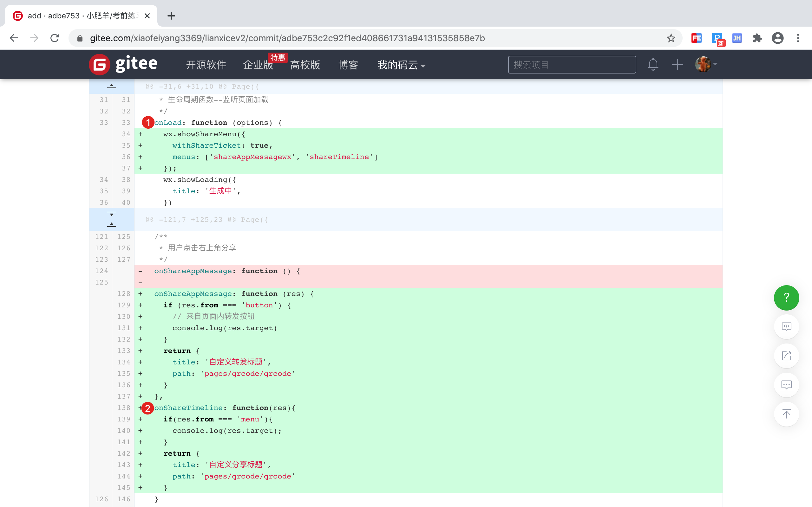Click the scroll-to-top arrow button
812x507 pixels.
tap(786, 414)
